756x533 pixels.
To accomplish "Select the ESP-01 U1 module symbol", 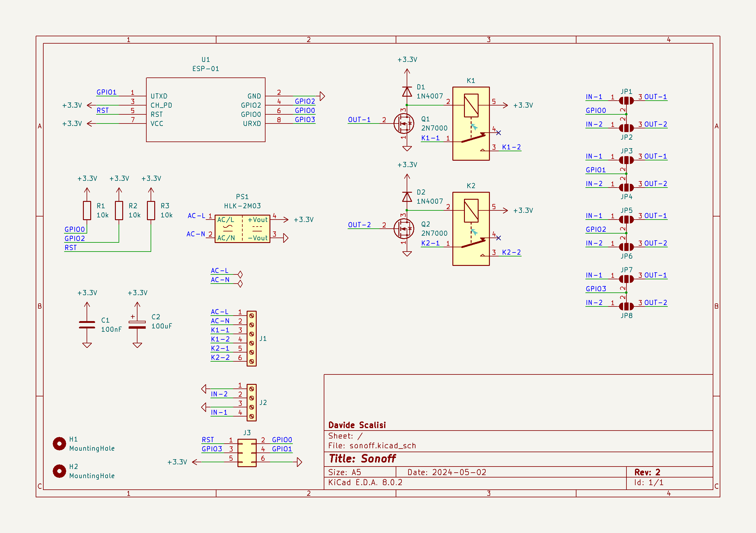I will [205, 110].
